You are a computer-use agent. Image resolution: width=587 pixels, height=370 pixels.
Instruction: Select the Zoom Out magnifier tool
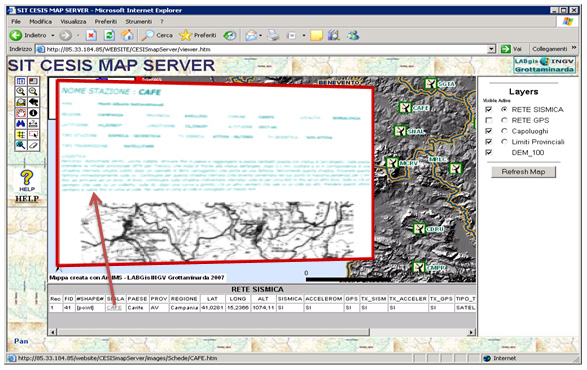point(33,91)
